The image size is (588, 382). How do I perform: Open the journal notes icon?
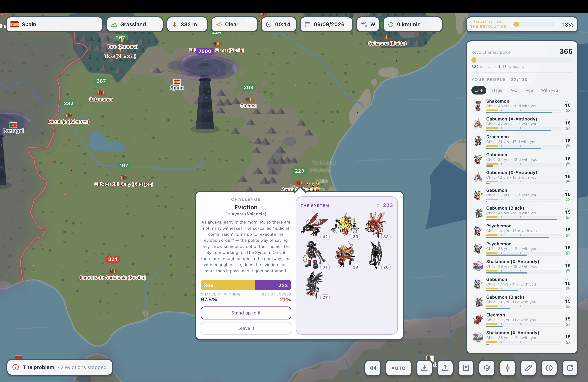[466, 368]
